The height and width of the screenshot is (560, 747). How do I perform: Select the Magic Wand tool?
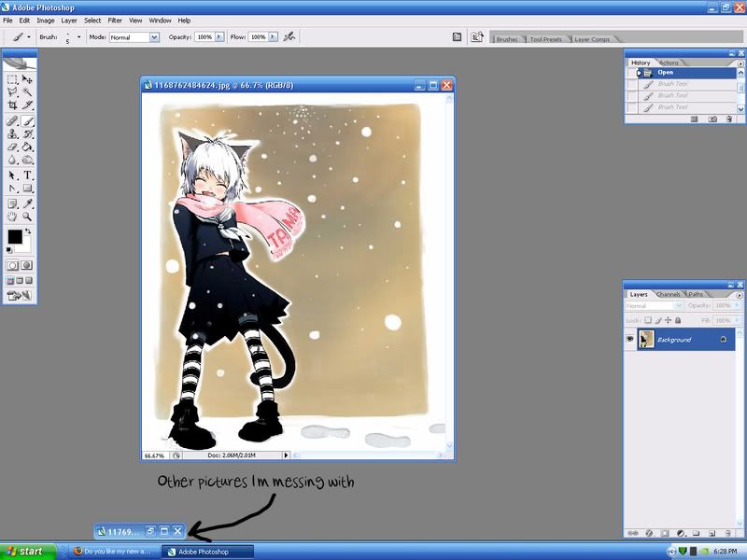[27, 91]
